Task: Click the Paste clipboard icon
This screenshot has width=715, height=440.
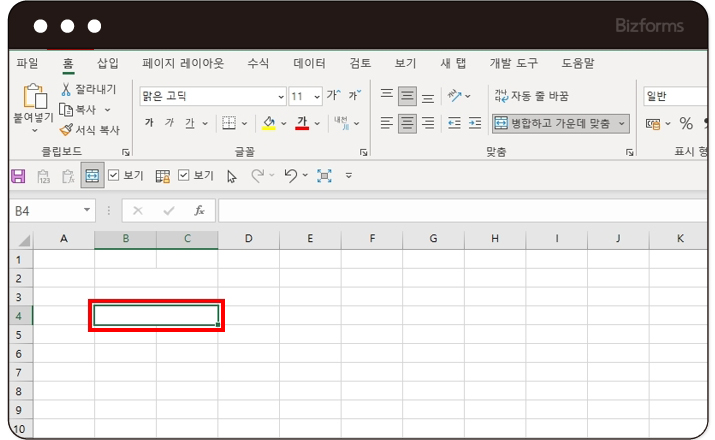Action: [x=35, y=97]
